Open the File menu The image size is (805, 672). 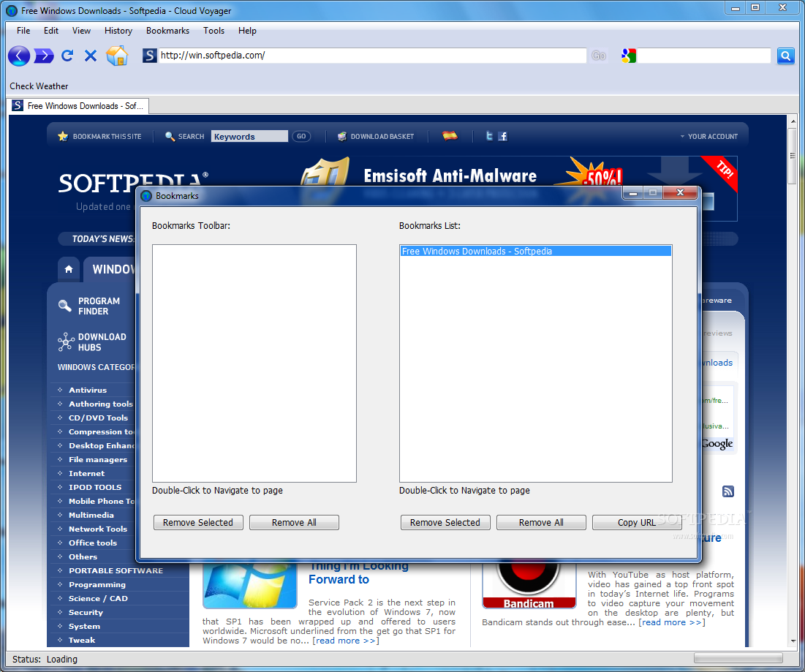(x=23, y=30)
